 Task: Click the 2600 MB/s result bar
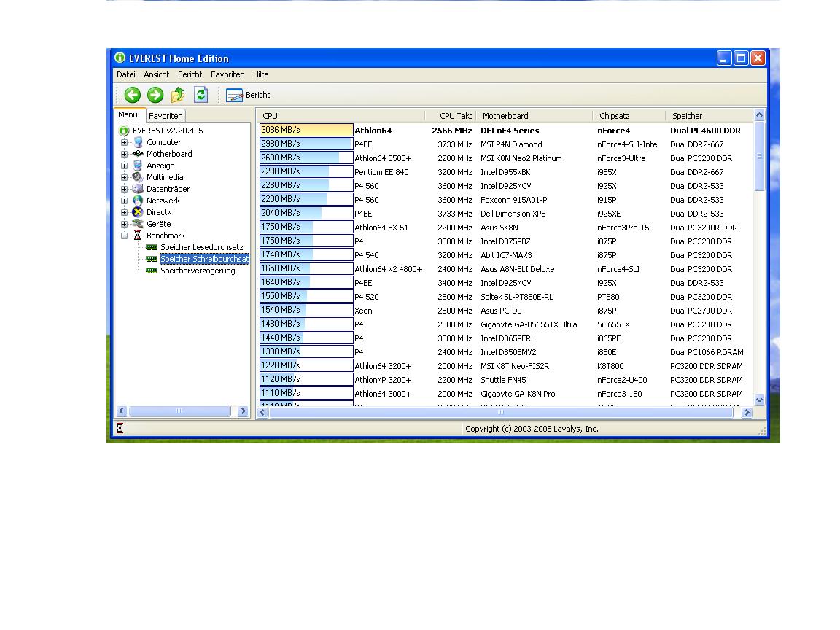click(306, 158)
